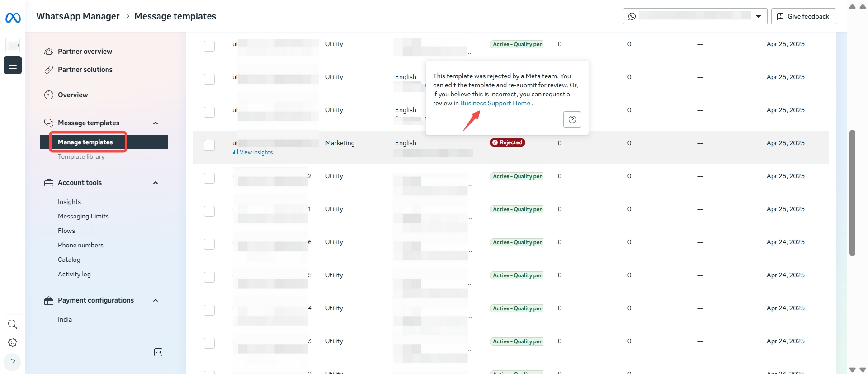Collapse the Message templates section

point(156,123)
